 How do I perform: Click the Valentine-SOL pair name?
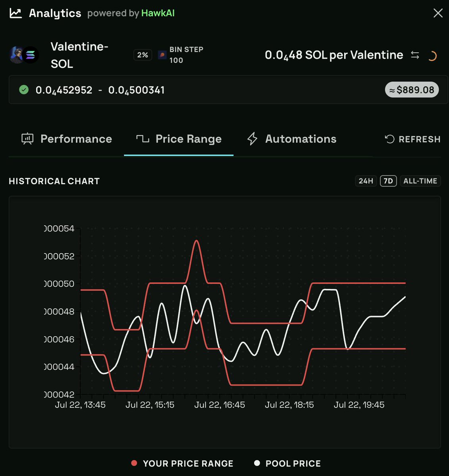coord(79,55)
